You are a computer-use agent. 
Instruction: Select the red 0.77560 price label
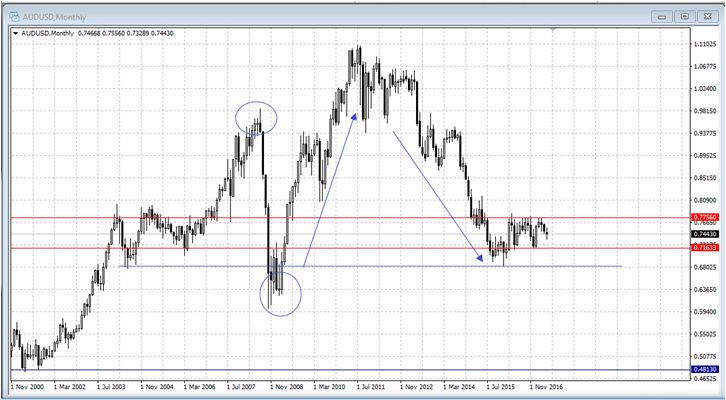coord(702,217)
